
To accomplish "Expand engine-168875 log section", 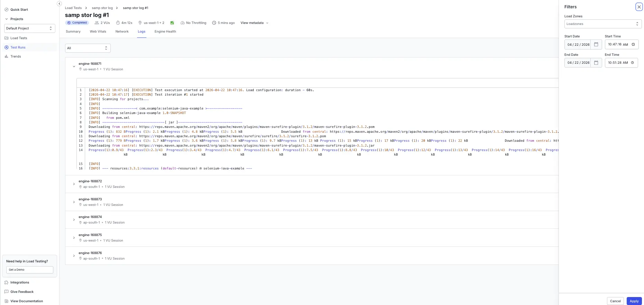I will click(74, 238).
